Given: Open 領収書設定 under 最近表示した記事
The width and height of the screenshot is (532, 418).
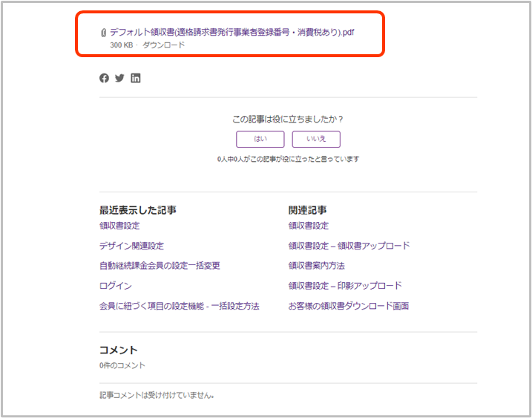Looking at the screenshot, I should (x=119, y=226).
